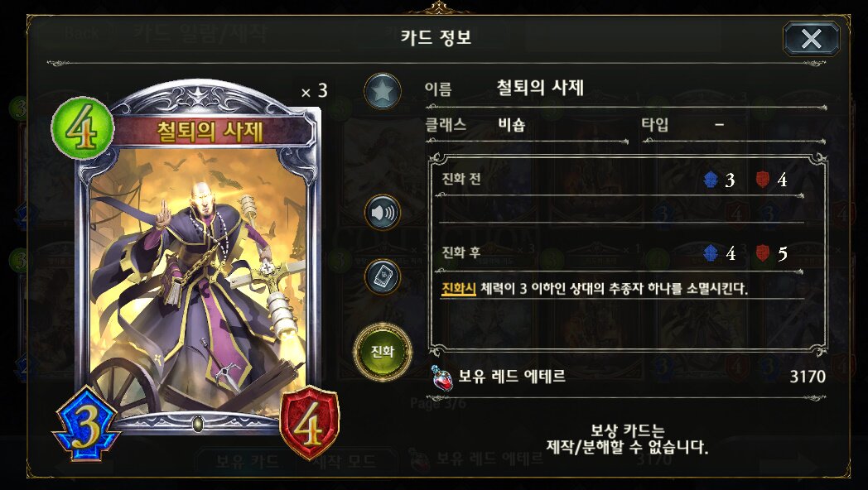The image size is (868, 490).
Task: Click the star favorite icon
Action: (383, 91)
